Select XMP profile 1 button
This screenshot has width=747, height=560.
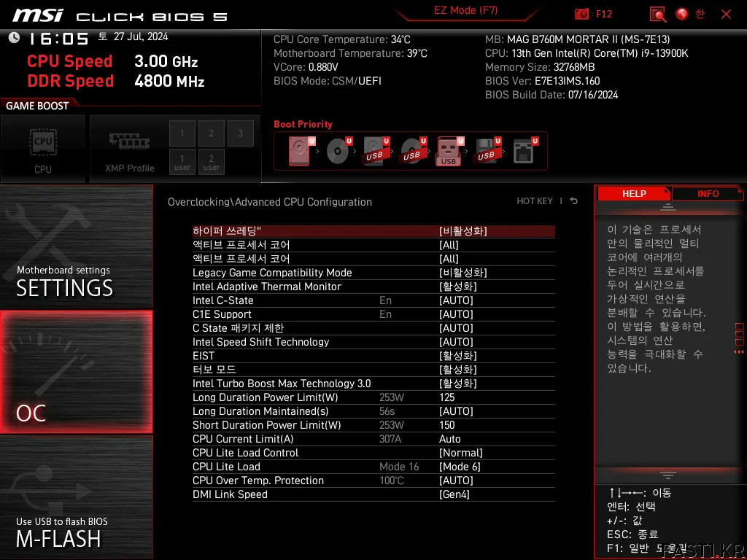click(x=182, y=133)
